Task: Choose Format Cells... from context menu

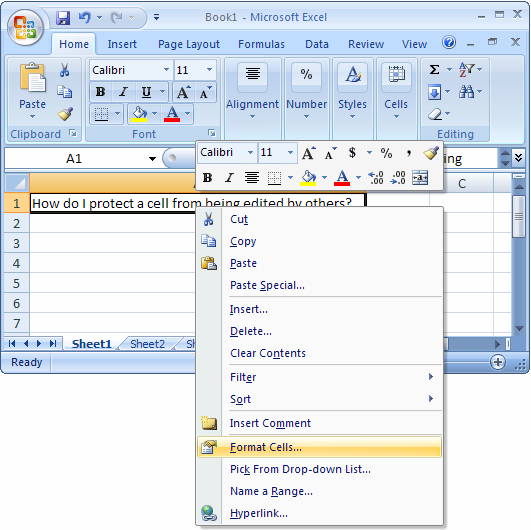Action: [319, 447]
